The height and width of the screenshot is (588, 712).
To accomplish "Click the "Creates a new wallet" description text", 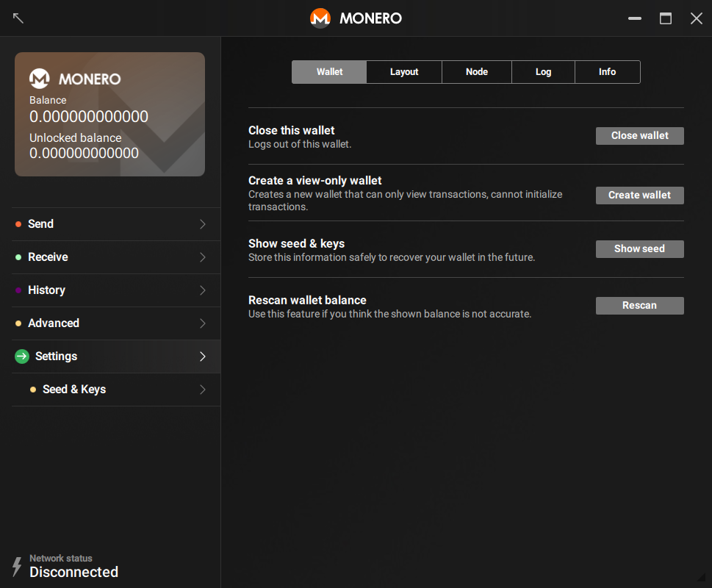I will pos(406,201).
